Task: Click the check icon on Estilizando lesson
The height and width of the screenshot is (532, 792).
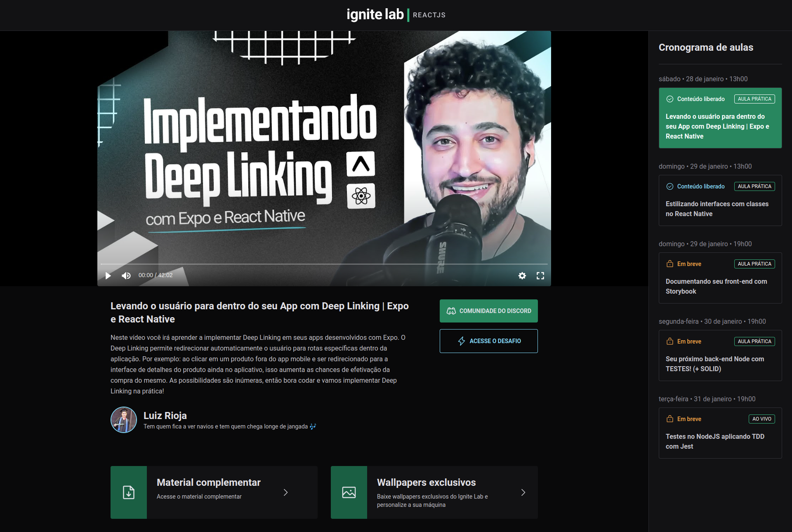Action: tap(670, 186)
